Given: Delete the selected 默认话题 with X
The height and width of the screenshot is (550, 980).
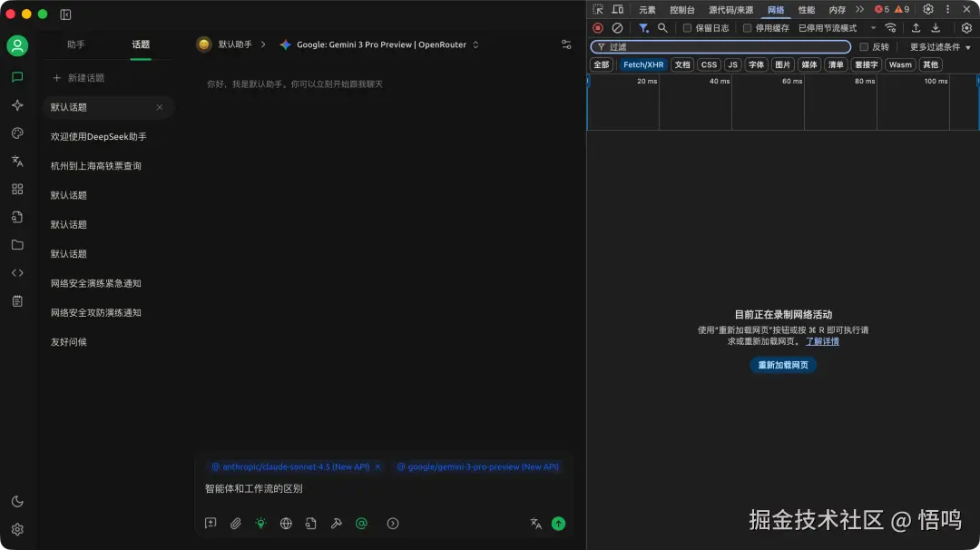Looking at the screenshot, I should [160, 107].
